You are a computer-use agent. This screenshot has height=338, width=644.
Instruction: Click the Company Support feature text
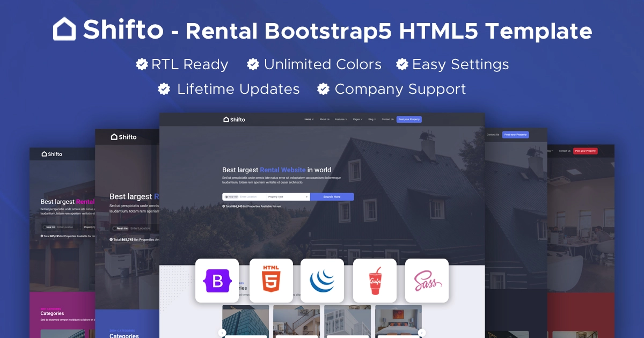click(400, 89)
